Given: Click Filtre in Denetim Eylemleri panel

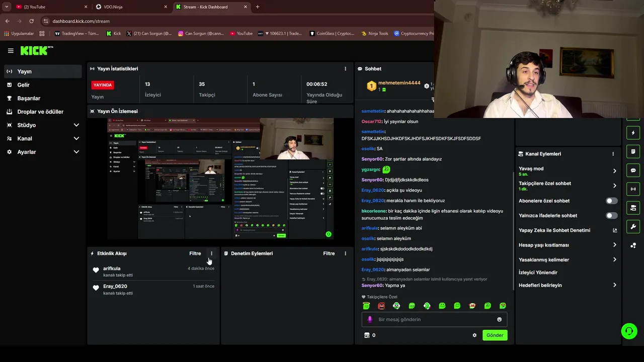Looking at the screenshot, I should pos(329,253).
